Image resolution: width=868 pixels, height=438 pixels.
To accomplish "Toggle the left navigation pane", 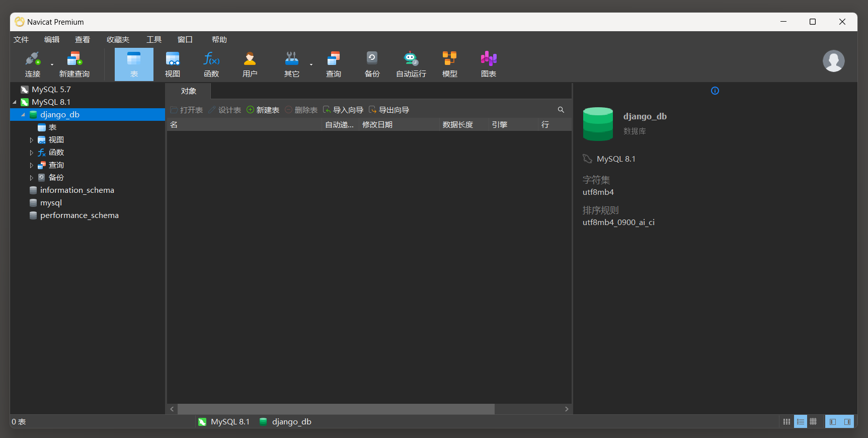I will point(833,422).
